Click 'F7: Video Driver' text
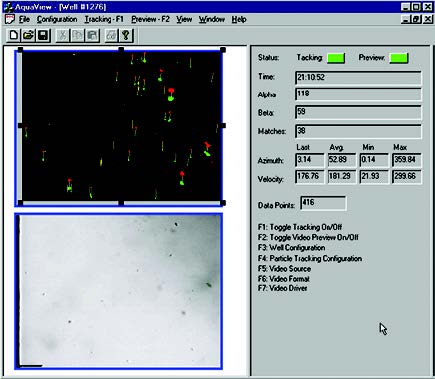 click(x=282, y=288)
